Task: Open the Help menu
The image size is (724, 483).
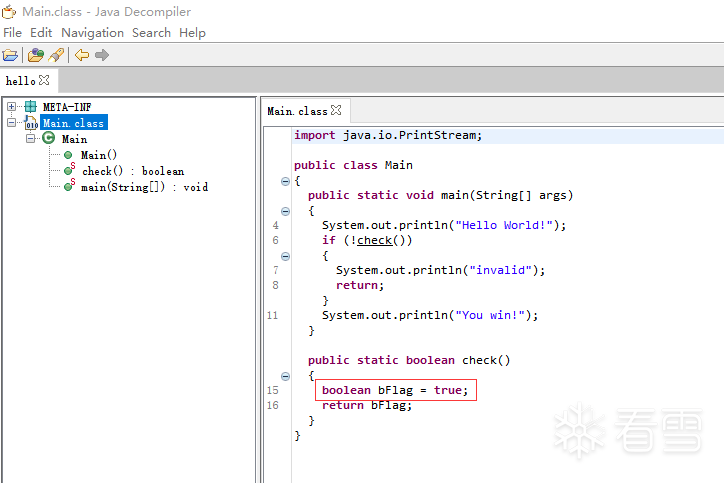Action: 193,33
